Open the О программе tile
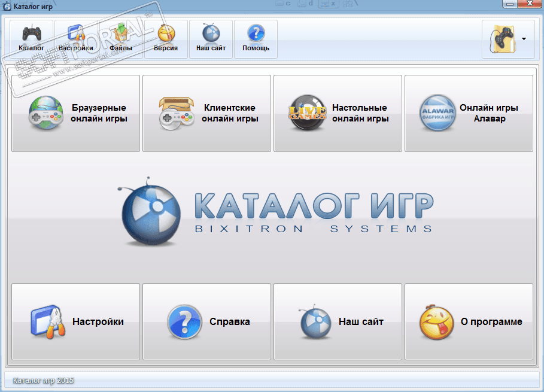 (x=469, y=321)
